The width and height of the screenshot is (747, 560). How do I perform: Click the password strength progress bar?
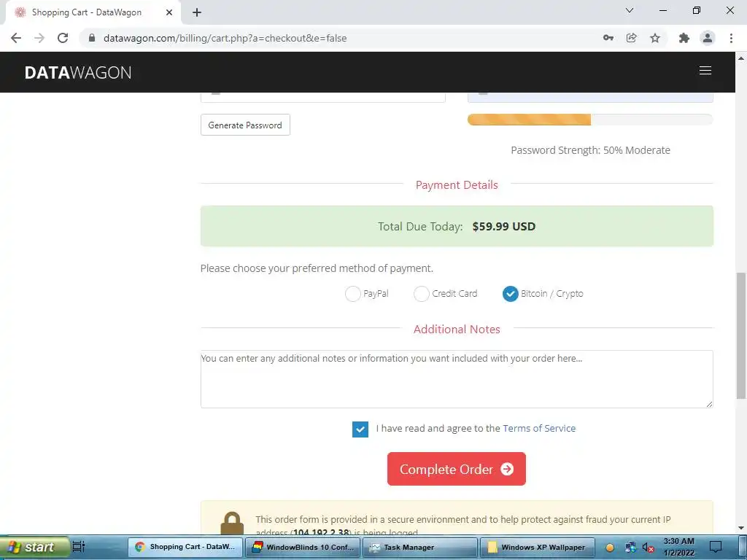[589, 120]
